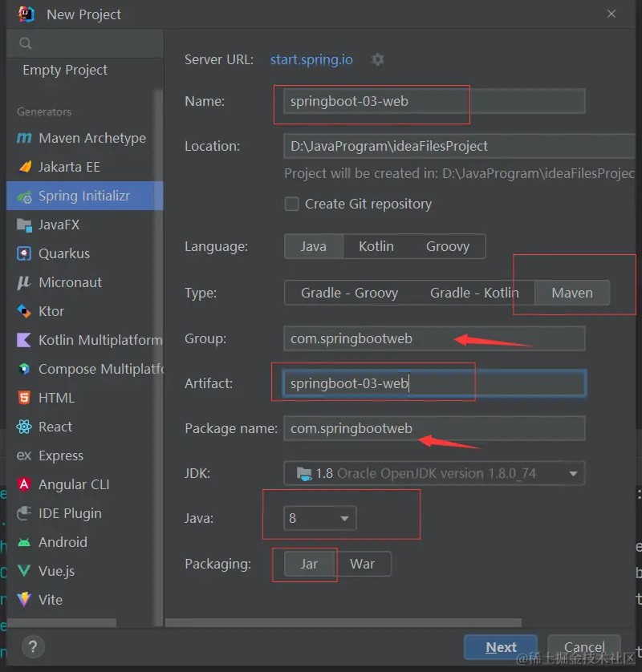Screen dimensions: 642x672
Task: Click the Vite lightning icon
Action: [x=24, y=599]
